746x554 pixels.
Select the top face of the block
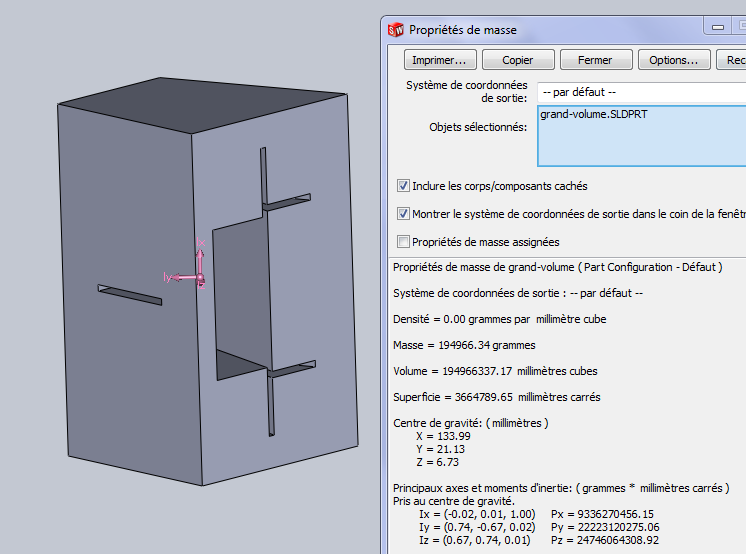pos(200,104)
